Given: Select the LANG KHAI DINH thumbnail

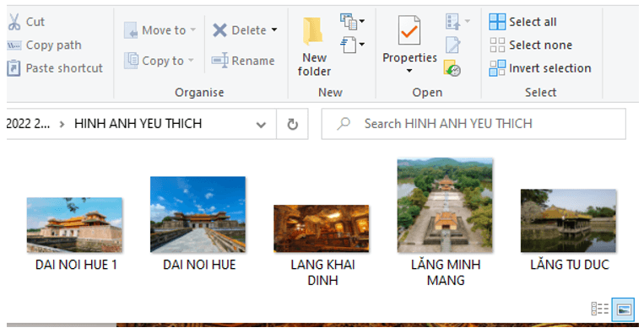Looking at the screenshot, I should click(x=322, y=228).
